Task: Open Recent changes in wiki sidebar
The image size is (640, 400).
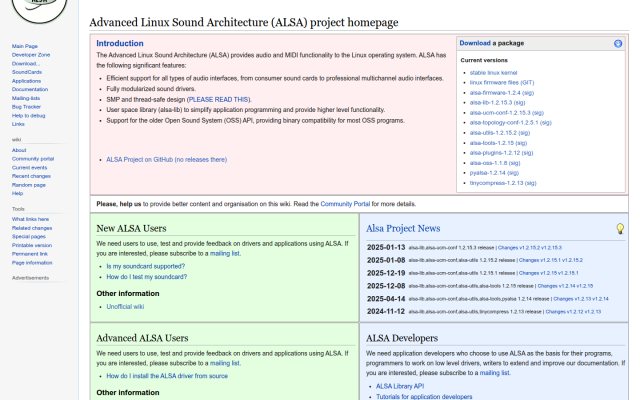Action: click(31, 176)
